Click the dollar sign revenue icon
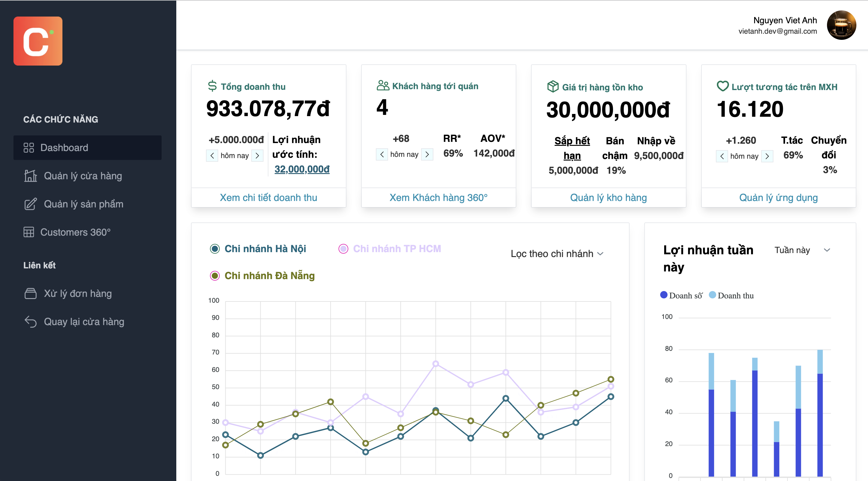This screenshot has width=868, height=481. [212, 86]
